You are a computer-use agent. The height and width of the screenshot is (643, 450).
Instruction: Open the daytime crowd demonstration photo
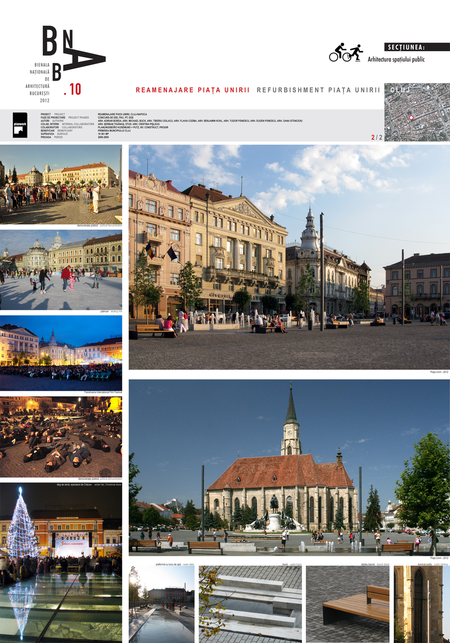[x=61, y=184]
